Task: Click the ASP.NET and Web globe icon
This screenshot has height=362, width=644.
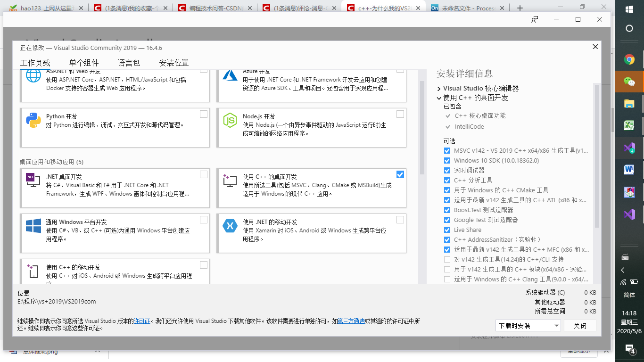Action: (x=33, y=75)
